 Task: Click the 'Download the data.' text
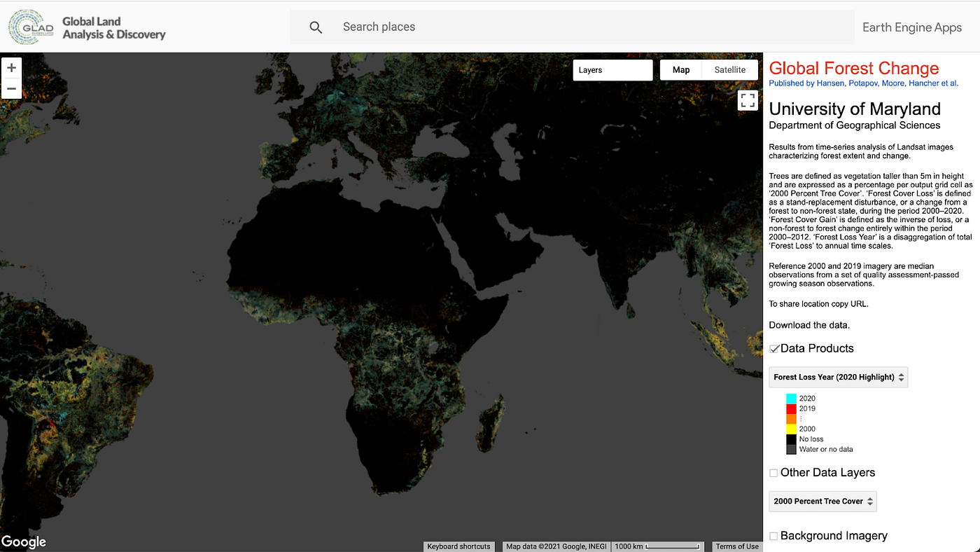point(809,325)
